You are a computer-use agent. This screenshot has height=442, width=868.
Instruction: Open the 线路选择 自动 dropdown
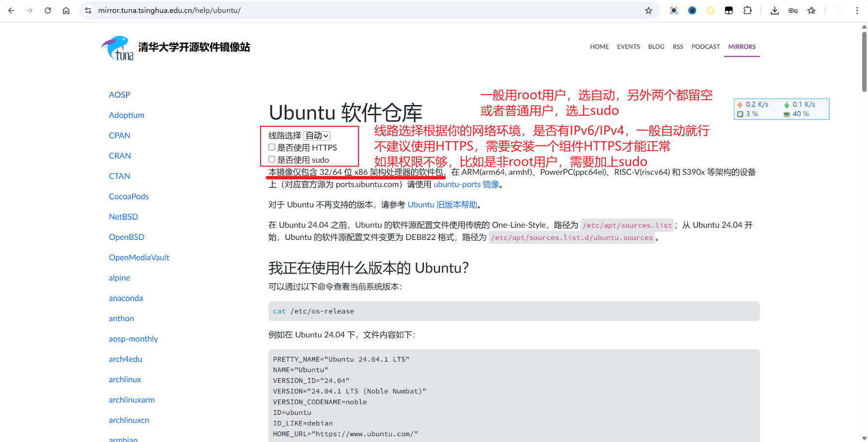[x=317, y=136]
